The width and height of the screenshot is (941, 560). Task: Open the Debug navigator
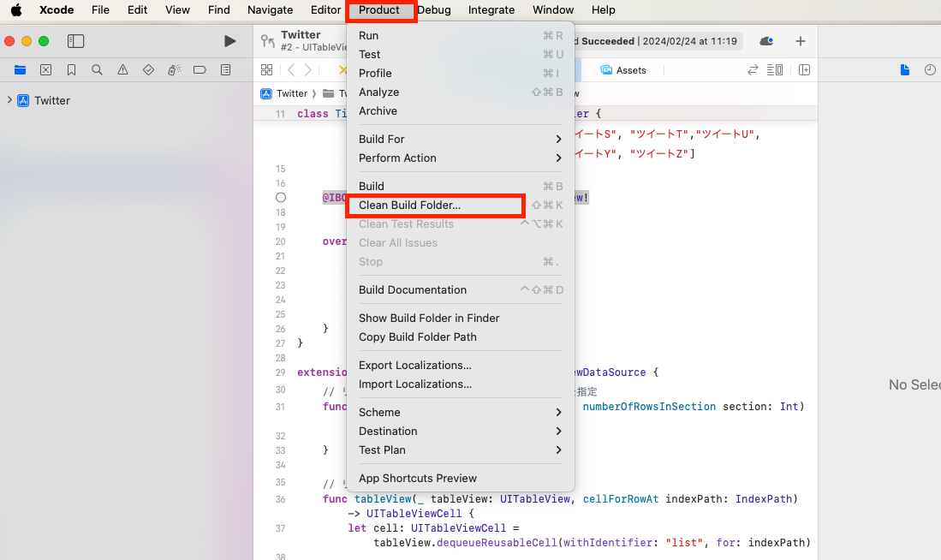174,69
